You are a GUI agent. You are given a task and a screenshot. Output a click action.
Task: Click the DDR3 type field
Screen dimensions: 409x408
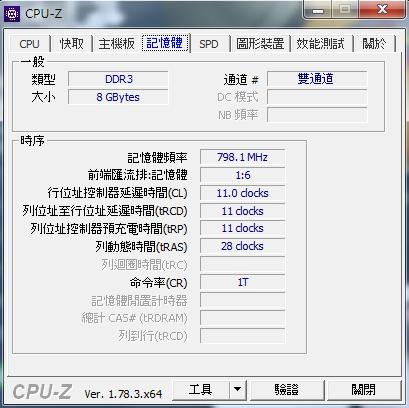[x=118, y=79]
